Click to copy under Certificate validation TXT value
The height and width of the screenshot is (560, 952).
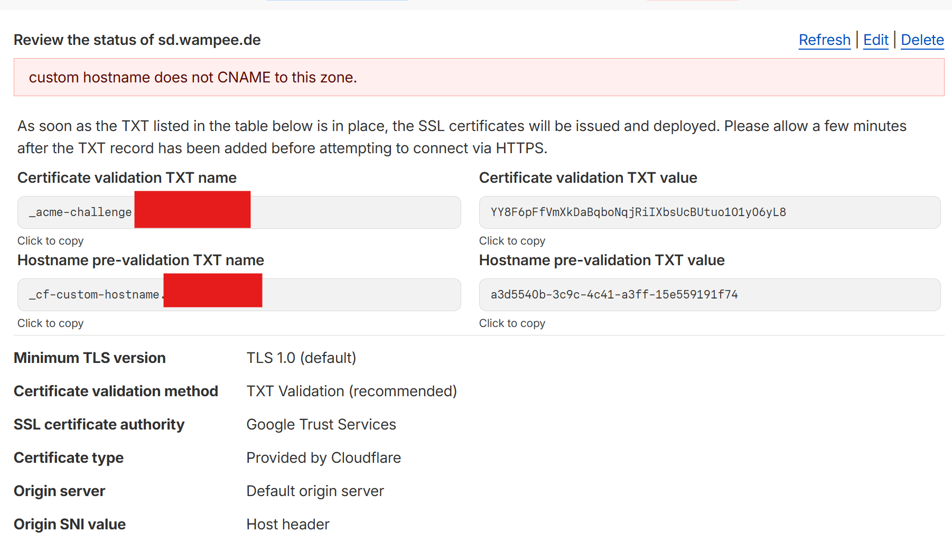tap(512, 241)
